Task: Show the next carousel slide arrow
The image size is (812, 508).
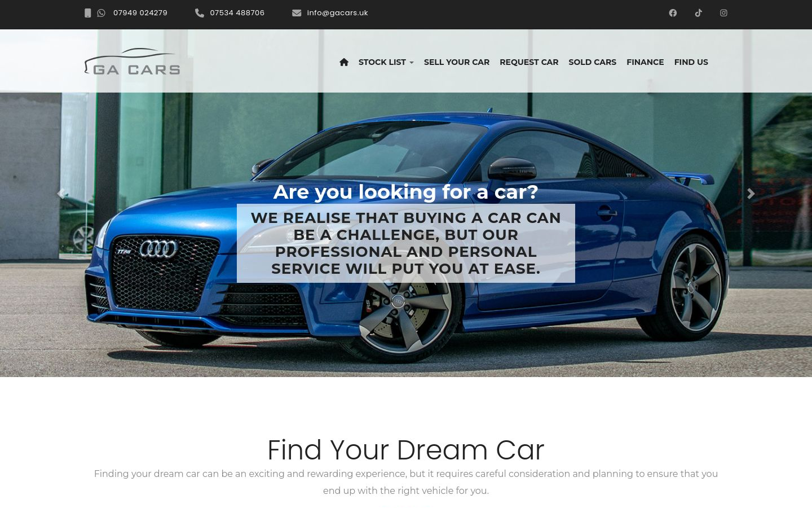Action: pyautogui.click(x=751, y=194)
